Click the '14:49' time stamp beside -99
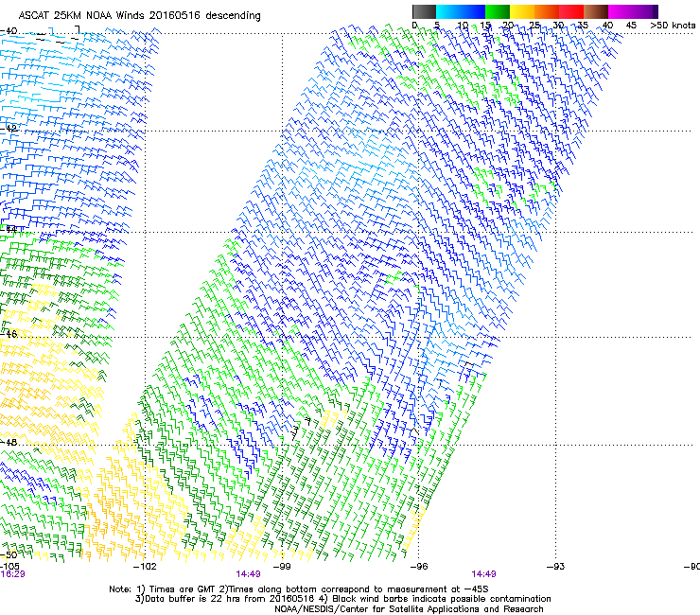Image resolution: width=700 pixels, height=615 pixels. 248,574
